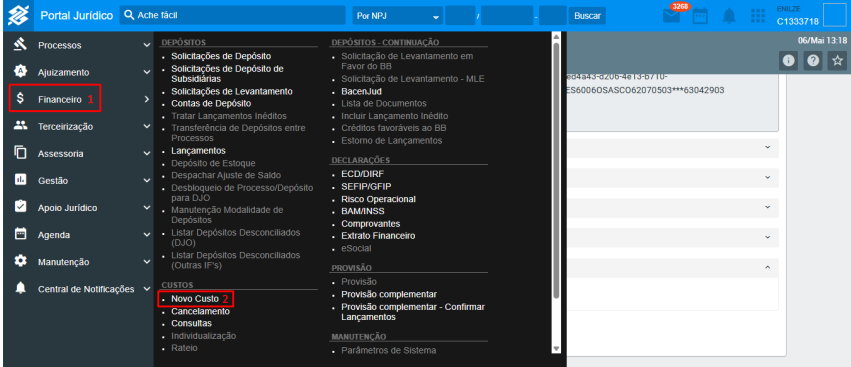Expand the Manutenção menu chevron
This screenshot has width=851, height=367.
click(x=146, y=262)
